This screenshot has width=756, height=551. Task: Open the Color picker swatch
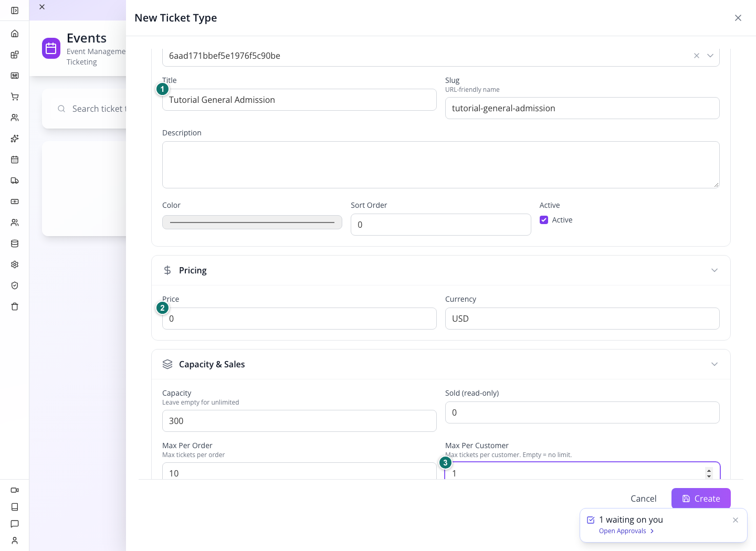[x=252, y=222]
